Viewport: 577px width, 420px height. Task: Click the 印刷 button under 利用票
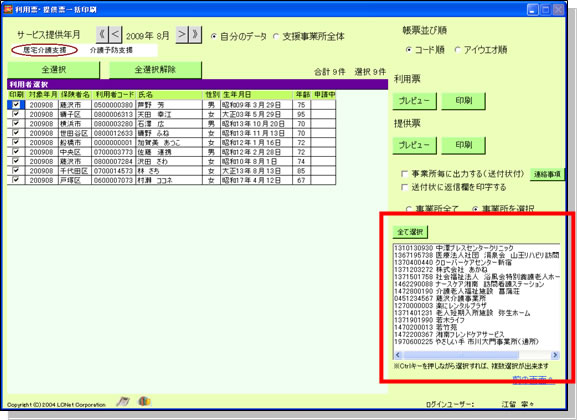pos(463,100)
